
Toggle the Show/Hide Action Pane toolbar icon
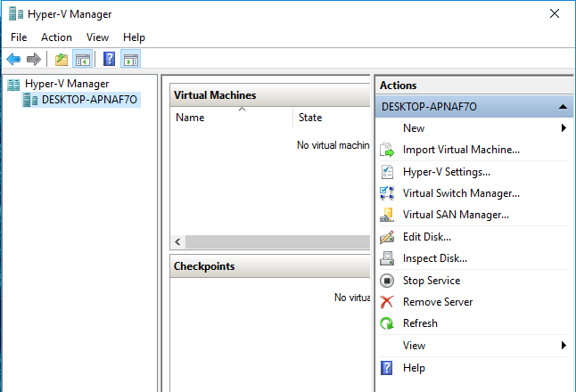pos(130,60)
